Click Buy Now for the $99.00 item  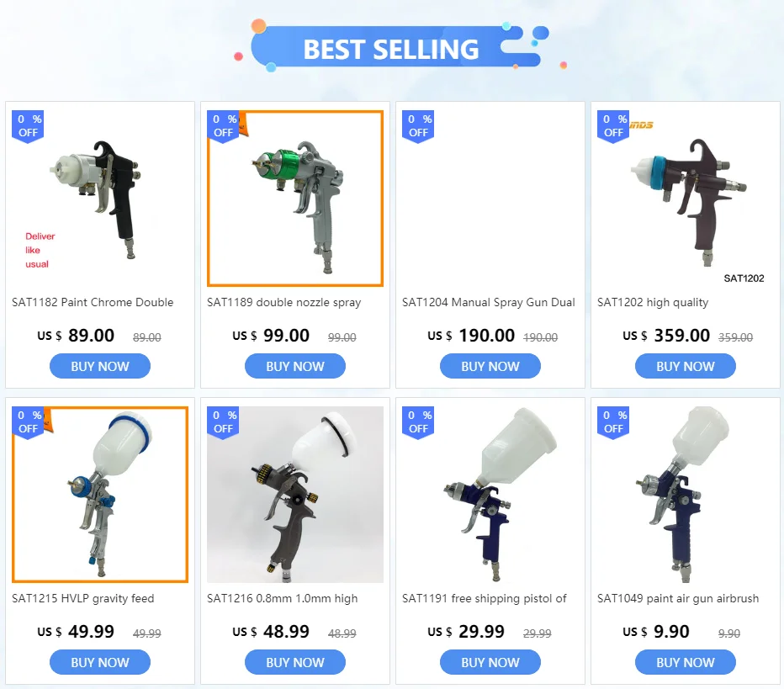point(295,366)
